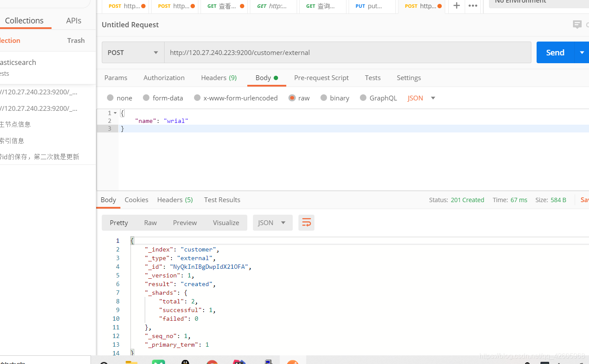
Task: Click the "_type": "external" response line
Action: (x=180, y=258)
